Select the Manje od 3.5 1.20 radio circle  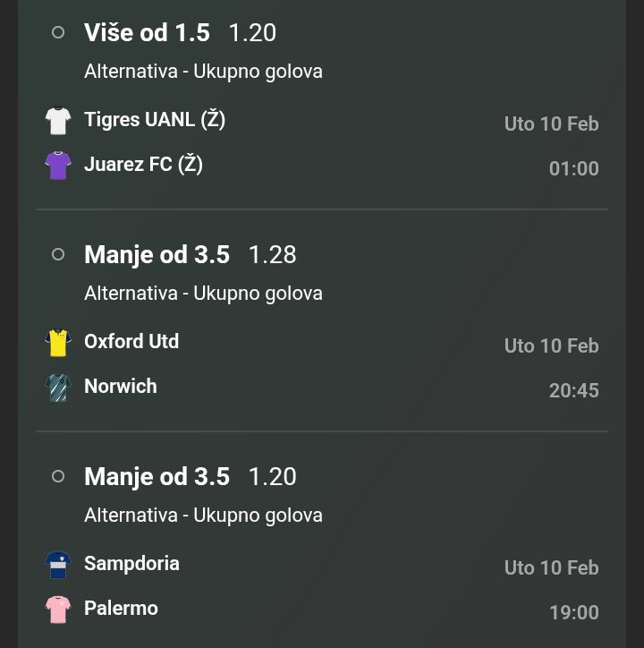coord(58,476)
